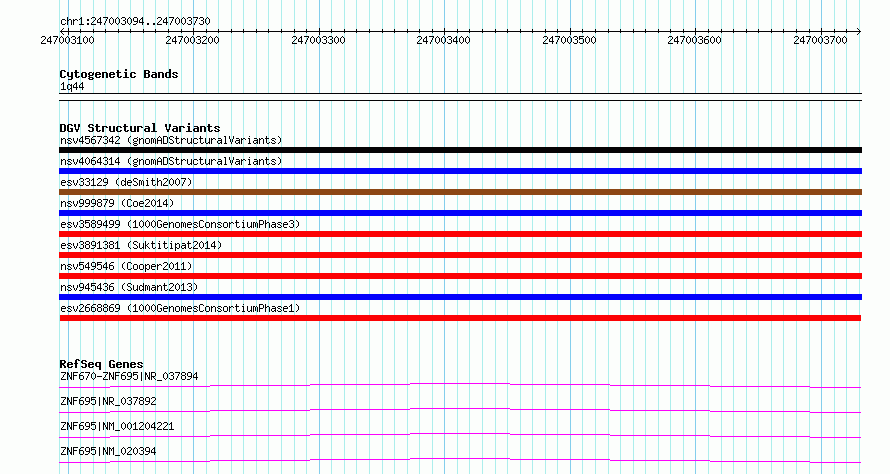The width and height of the screenshot is (890, 474).
Task: Open variant label nsv549546 (Cooper2011)
Action: 126,266
